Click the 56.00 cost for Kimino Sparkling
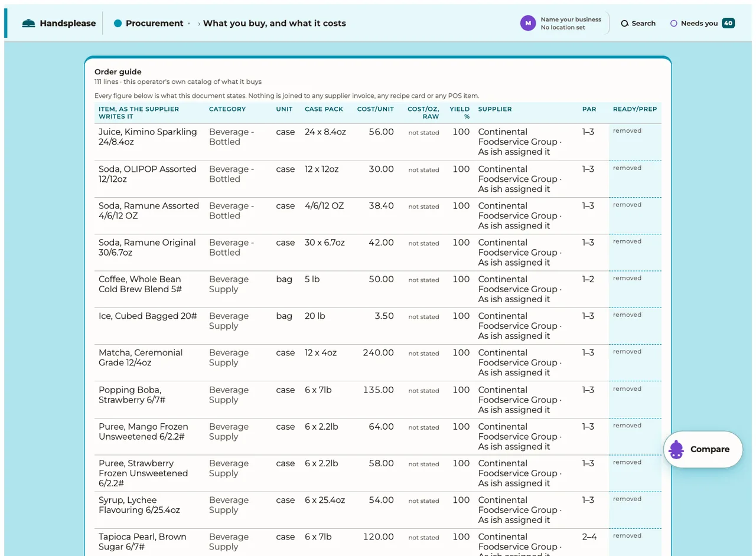This screenshot has width=756, height=556. (382, 132)
